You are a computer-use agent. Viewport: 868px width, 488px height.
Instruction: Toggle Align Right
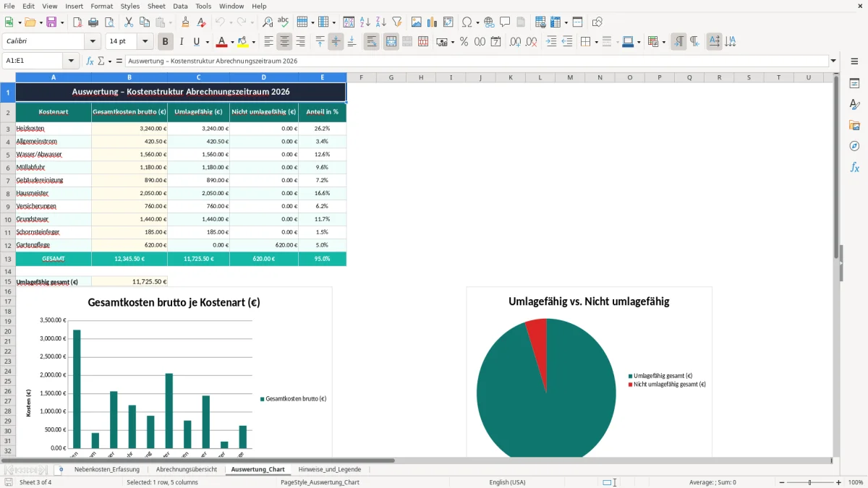pos(301,42)
